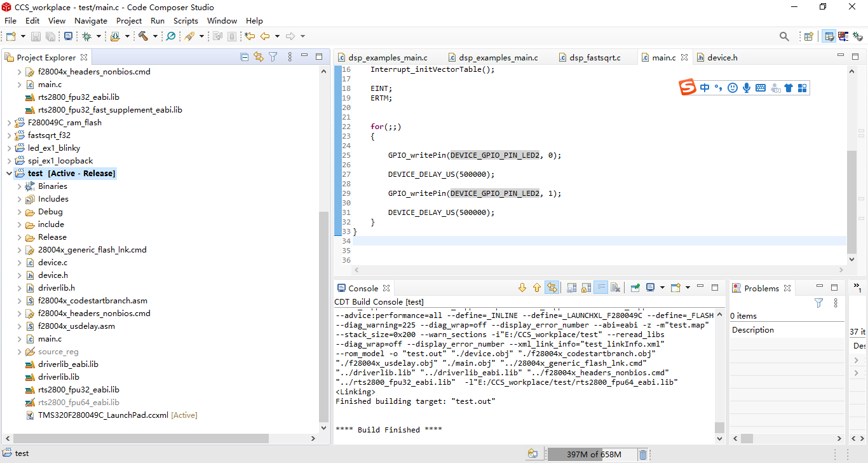Click the Save All toolbar icon
The height and width of the screenshot is (463, 868).
(x=50, y=37)
